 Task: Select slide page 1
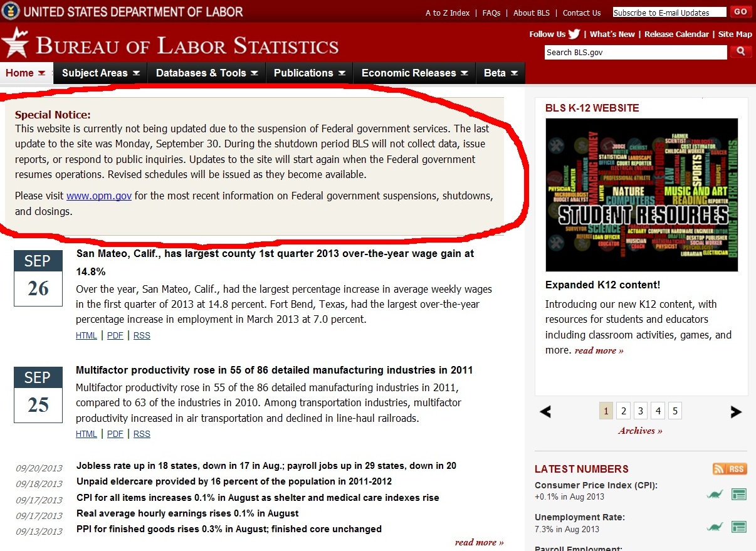tap(606, 411)
